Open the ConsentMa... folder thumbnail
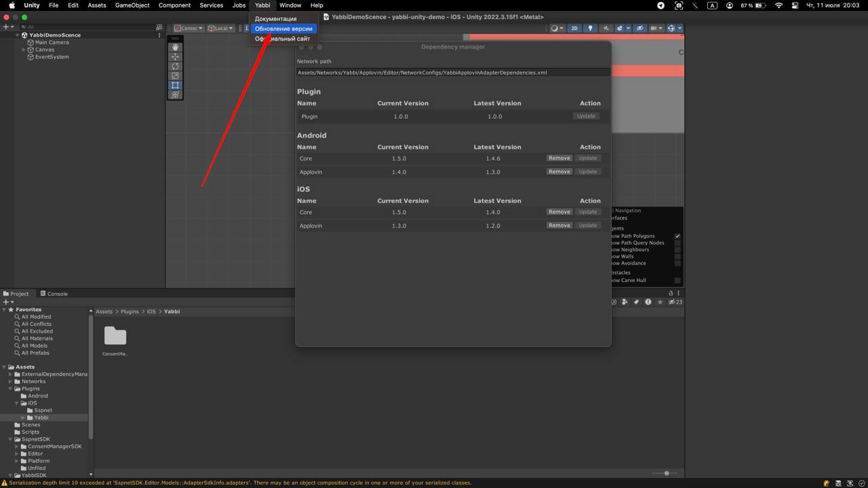868x488 pixels. point(115,337)
